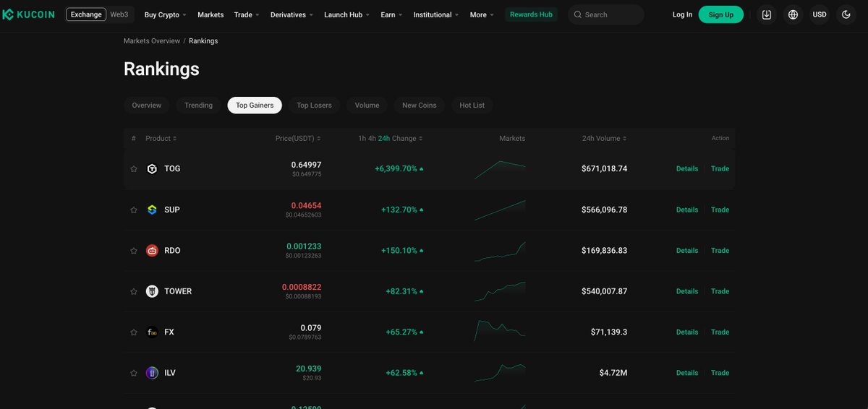Open the USD currency selector
Image resolution: width=868 pixels, height=409 pixels.
coord(820,14)
